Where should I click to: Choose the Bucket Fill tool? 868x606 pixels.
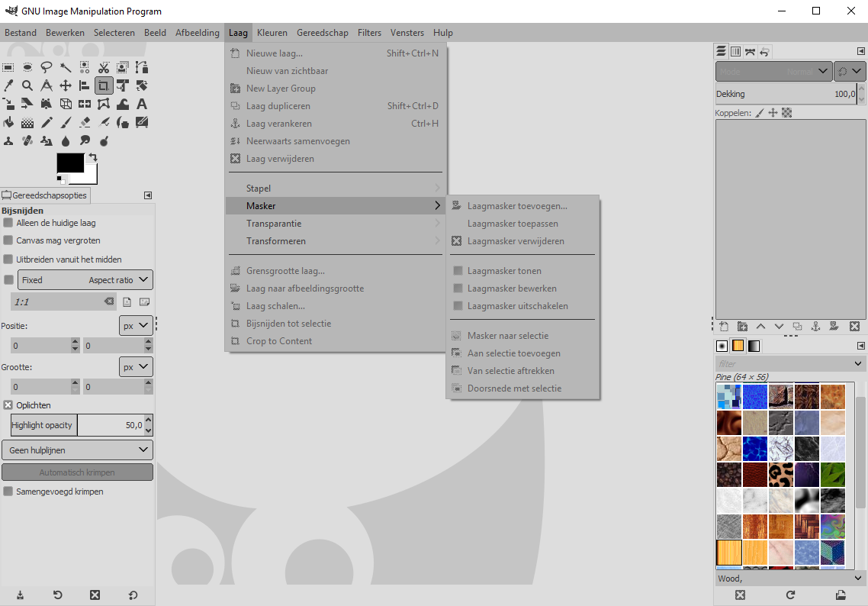(8, 122)
